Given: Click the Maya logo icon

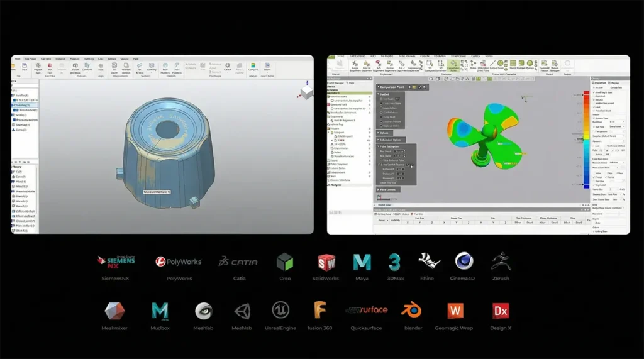Looking at the screenshot, I should 361,262.
